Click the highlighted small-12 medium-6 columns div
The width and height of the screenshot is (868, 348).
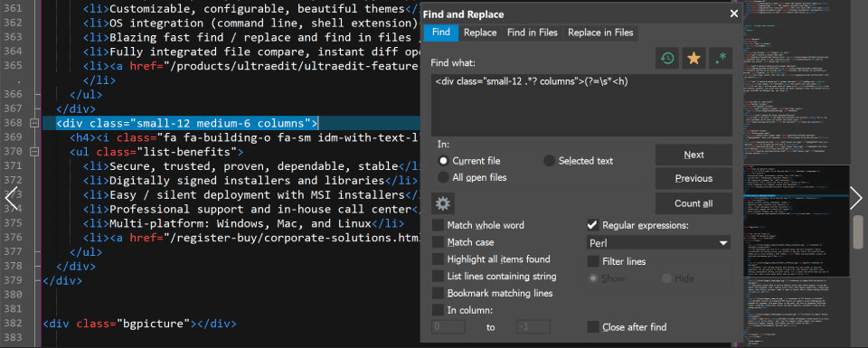click(187, 123)
